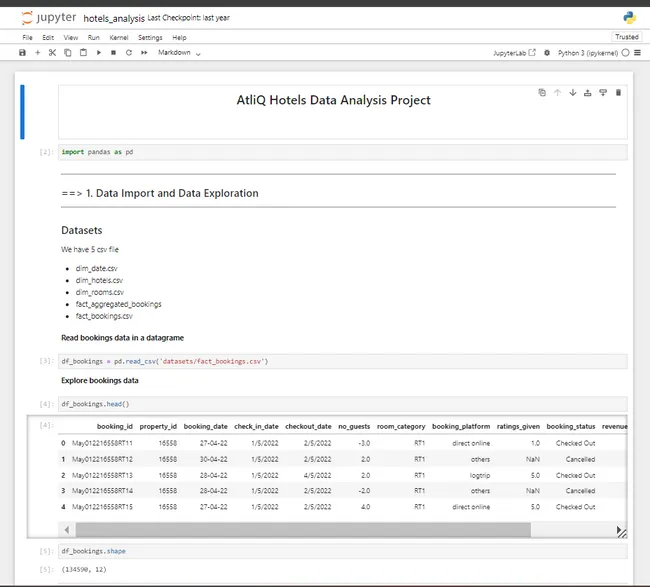Screen dimensions: 650x587
Task: Open the Kernel menu
Action: tap(119, 37)
